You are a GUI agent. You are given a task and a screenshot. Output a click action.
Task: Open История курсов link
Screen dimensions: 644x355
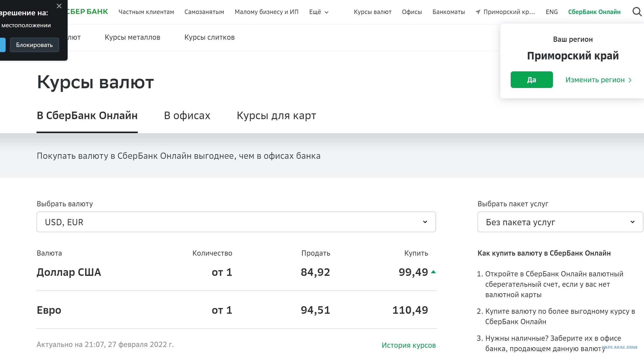[x=409, y=345]
